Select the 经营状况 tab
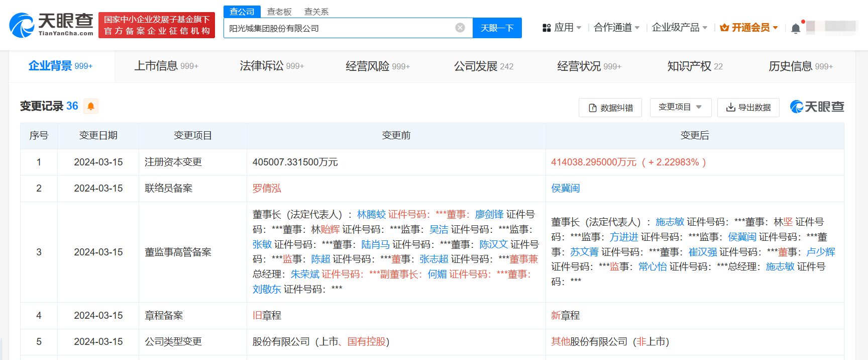The image size is (868, 360). 589,66
